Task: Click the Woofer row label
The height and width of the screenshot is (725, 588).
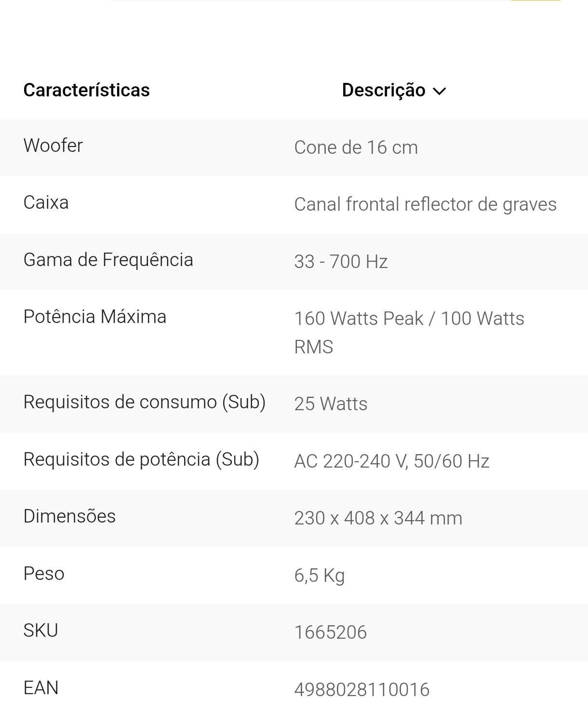Action: (53, 145)
